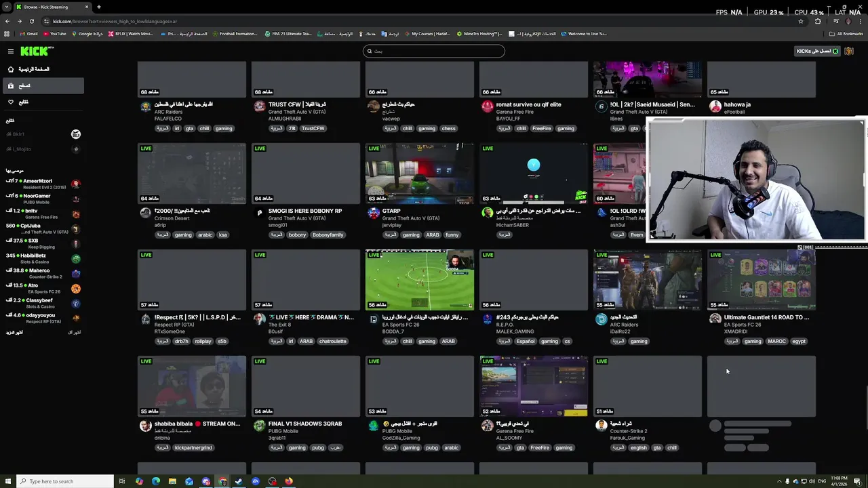Click the BAYOU.FF channel avatar
This screenshot has height=488, width=868.
click(x=488, y=106)
